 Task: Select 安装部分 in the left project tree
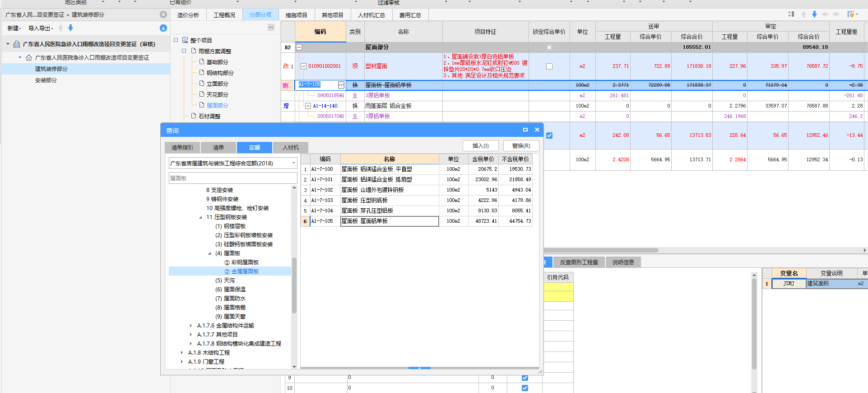(x=46, y=80)
